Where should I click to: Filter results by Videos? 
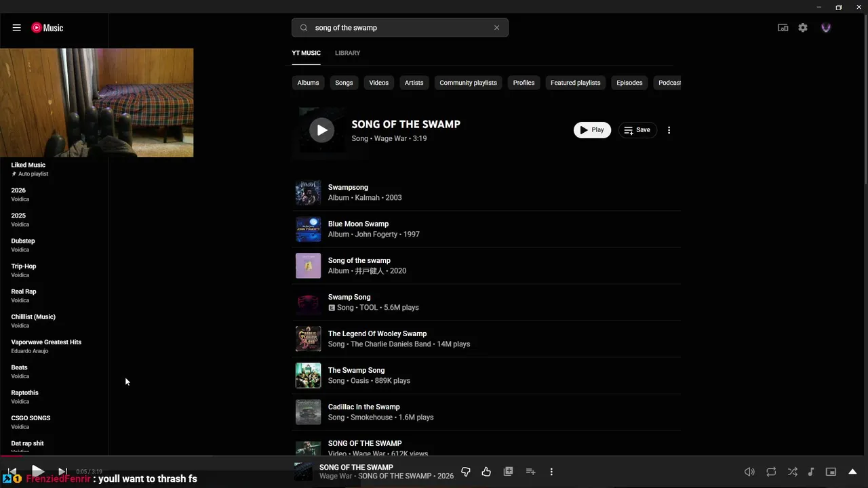(378, 83)
